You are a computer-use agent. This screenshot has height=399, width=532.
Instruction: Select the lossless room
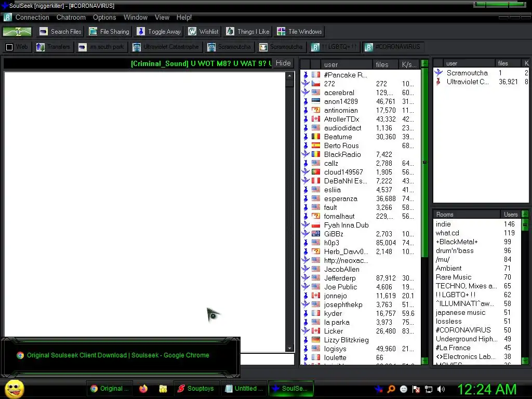(477, 321)
